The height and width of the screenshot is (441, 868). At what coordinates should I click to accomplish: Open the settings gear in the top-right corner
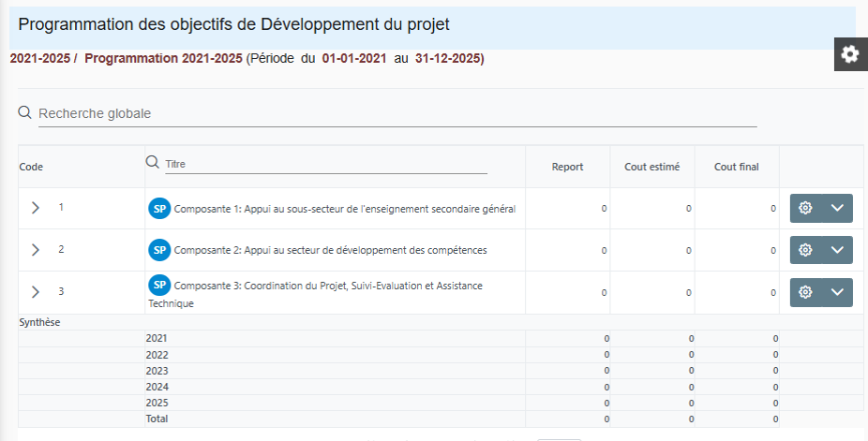pos(850,54)
